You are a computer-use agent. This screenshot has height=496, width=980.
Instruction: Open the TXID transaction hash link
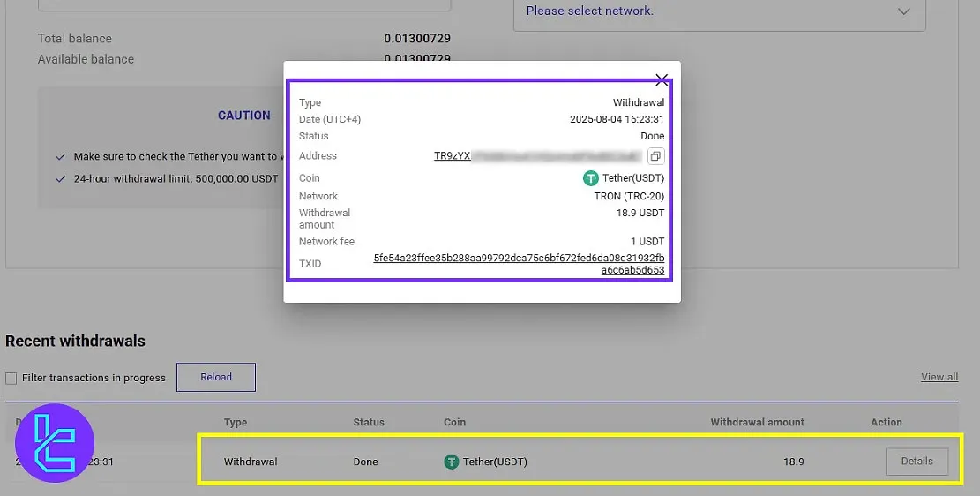click(x=519, y=264)
